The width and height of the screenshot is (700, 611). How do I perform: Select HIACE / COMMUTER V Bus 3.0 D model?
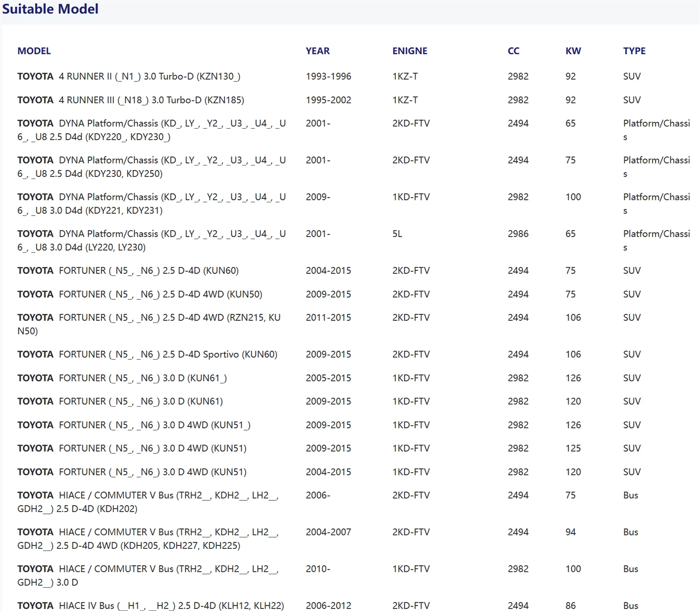pyautogui.click(x=148, y=576)
